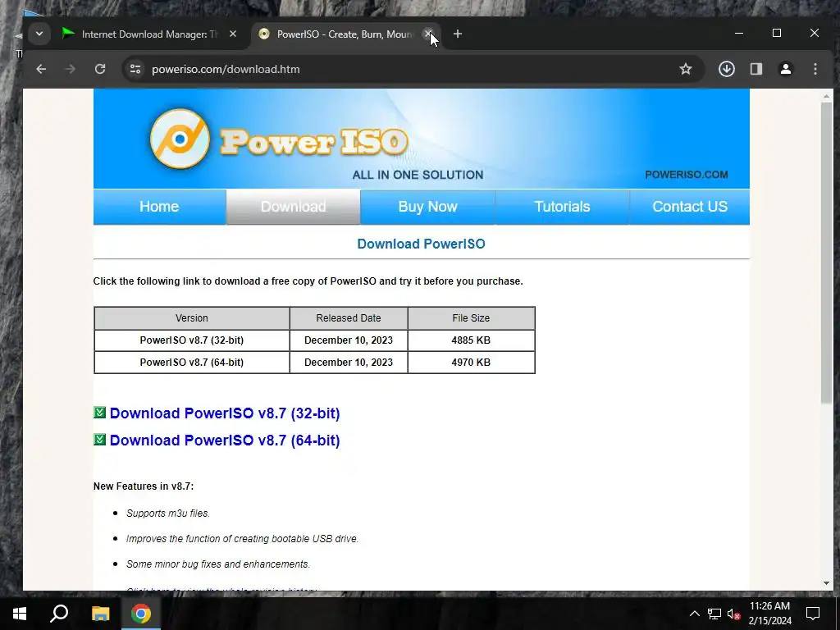Click the POWERISO.COM banner text

click(x=687, y=175)
